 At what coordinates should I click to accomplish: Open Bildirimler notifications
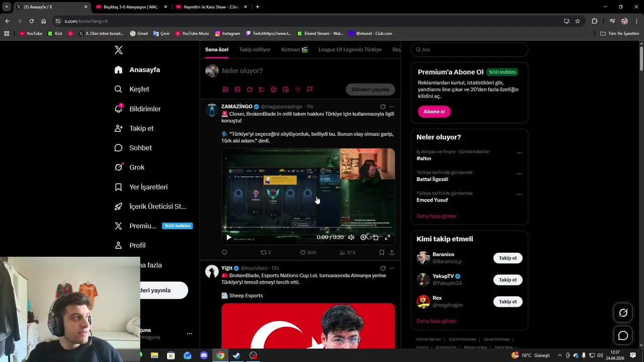tap(137, 109)
